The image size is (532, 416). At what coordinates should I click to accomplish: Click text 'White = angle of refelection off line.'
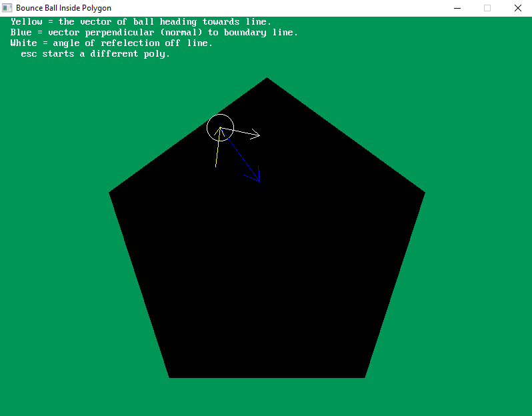[111, 43]
